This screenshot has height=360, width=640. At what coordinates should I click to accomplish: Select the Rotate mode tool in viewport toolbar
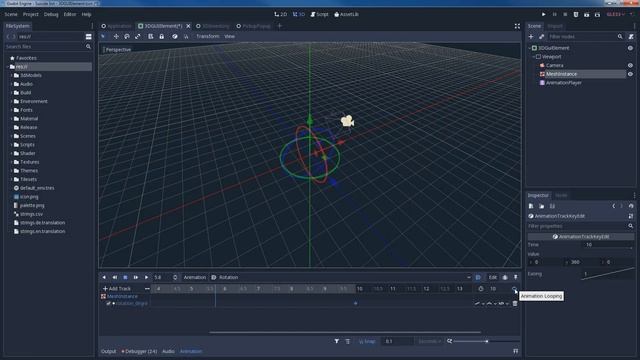127,36
